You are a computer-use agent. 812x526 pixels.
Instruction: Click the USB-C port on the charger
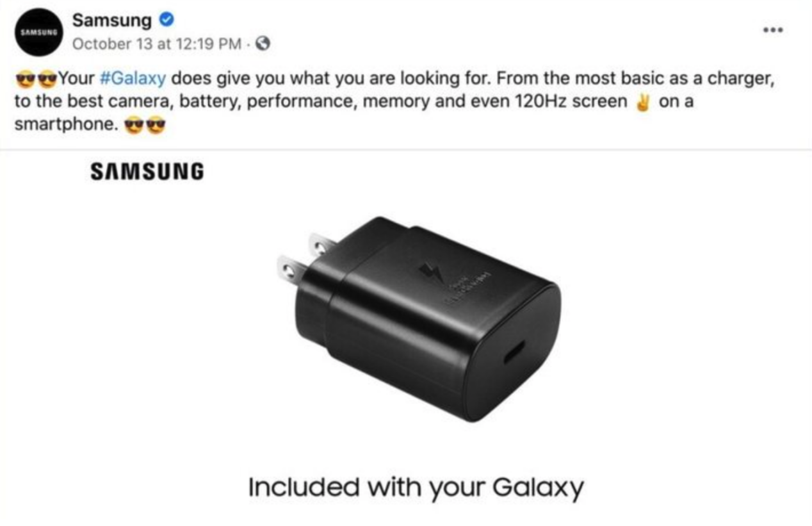point(514,352)
